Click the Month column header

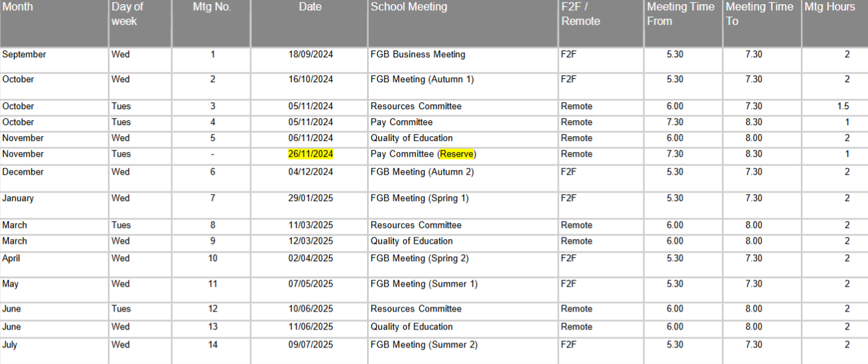tap(18, 8)
